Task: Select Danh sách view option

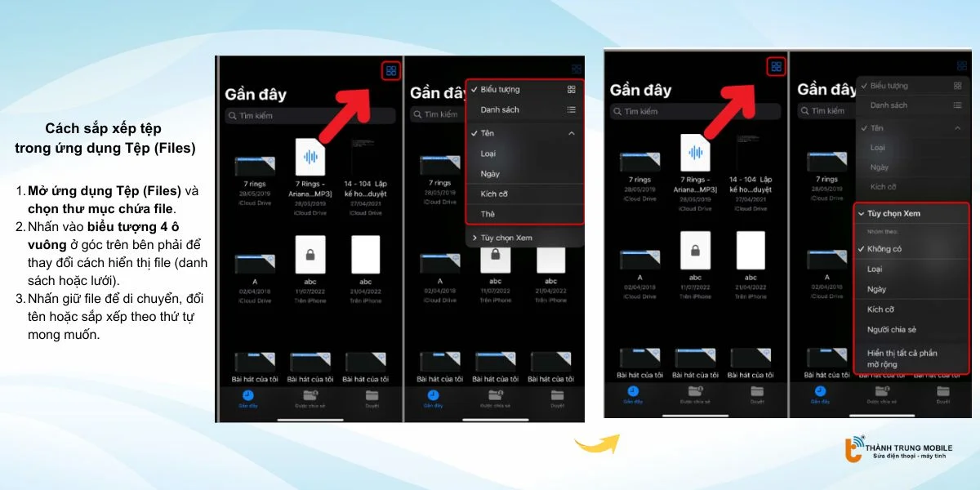Action: tap(500, 109)
